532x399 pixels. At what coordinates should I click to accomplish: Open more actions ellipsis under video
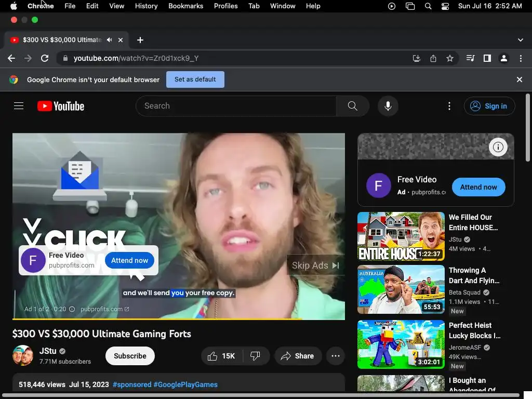[336, 356]
